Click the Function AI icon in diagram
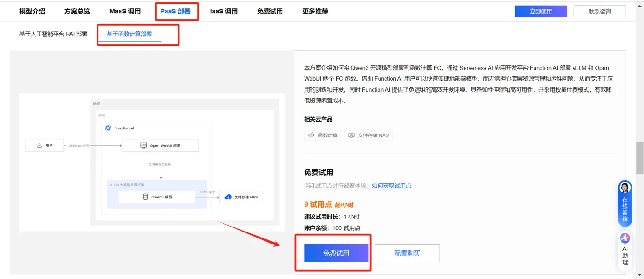Screen dimensions: 644x279 (x=108, y=128)
